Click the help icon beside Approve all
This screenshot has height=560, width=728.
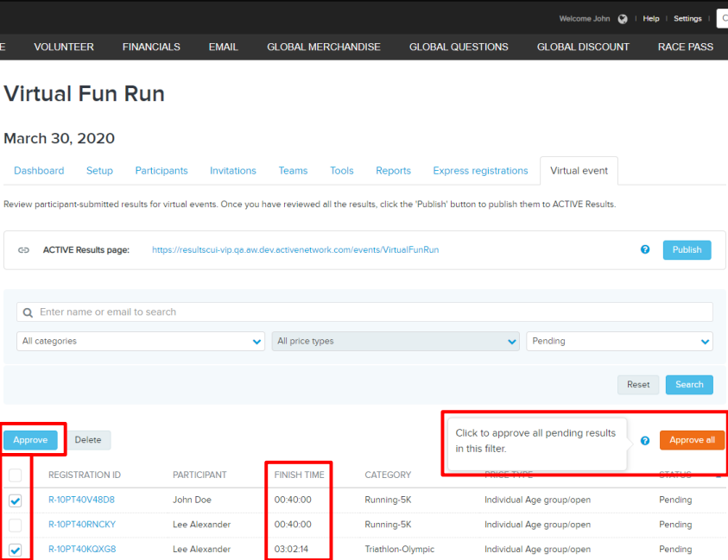coord(645,441)
